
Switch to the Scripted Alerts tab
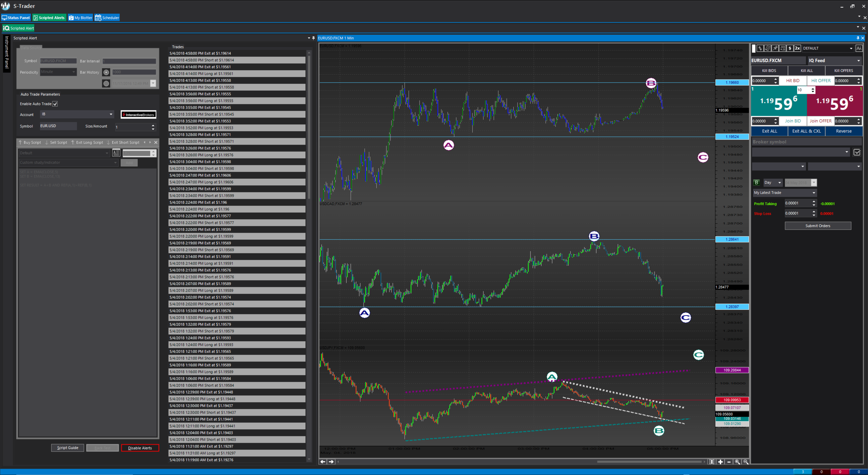[49, 18]
